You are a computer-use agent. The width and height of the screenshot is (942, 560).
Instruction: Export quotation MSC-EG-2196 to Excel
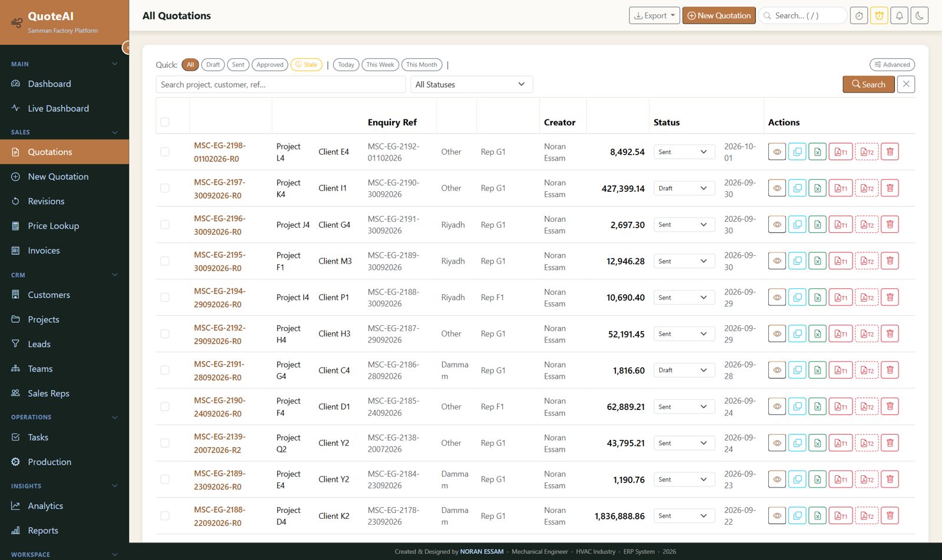(x=817, y=225)
